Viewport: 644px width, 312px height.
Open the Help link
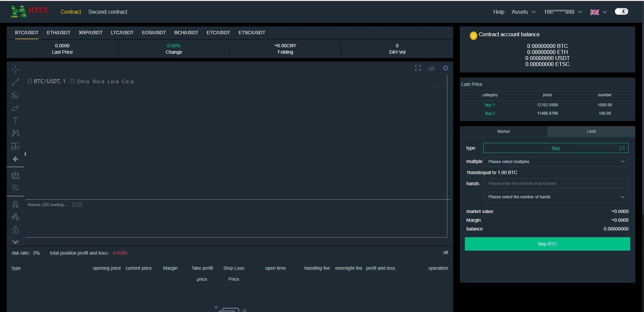pyautogui.click(x=498, y=12)
